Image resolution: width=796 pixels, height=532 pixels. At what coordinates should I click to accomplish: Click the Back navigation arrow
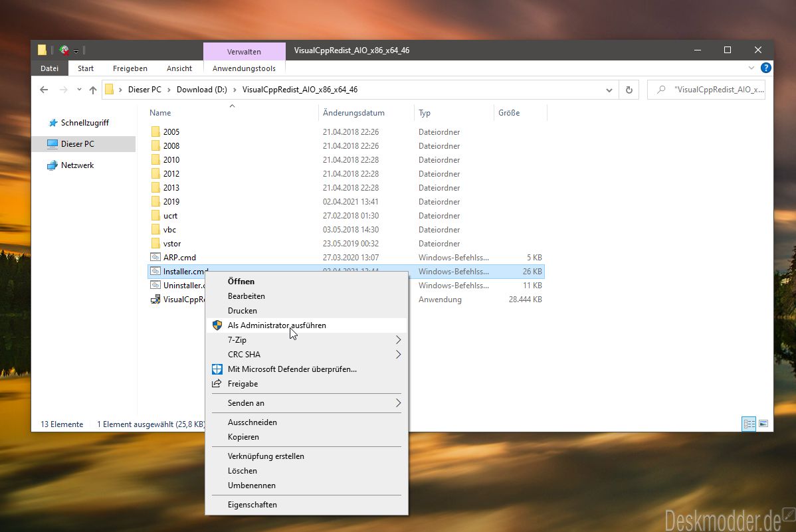(44, 90)
